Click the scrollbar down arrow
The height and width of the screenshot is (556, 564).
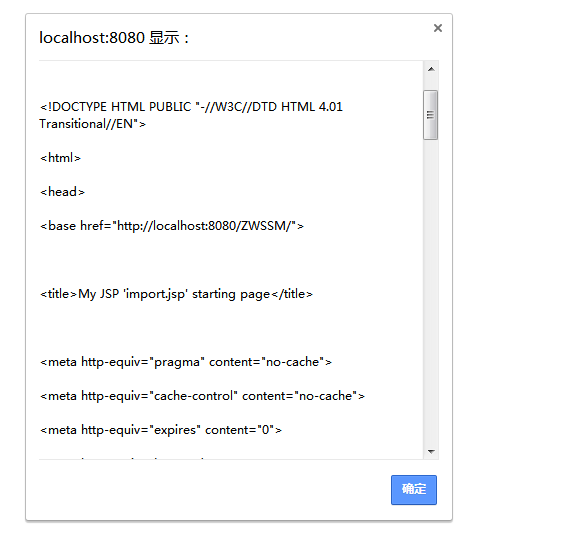(x=431, y=451)
